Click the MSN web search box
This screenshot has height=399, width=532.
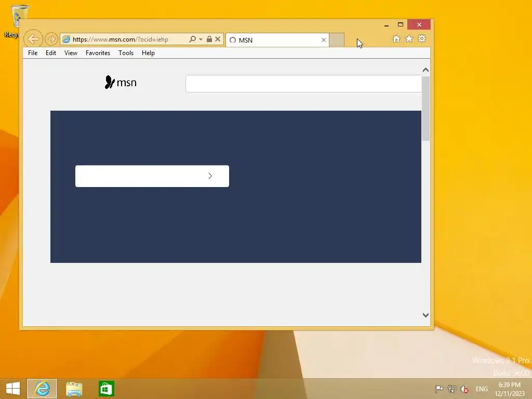303,84
